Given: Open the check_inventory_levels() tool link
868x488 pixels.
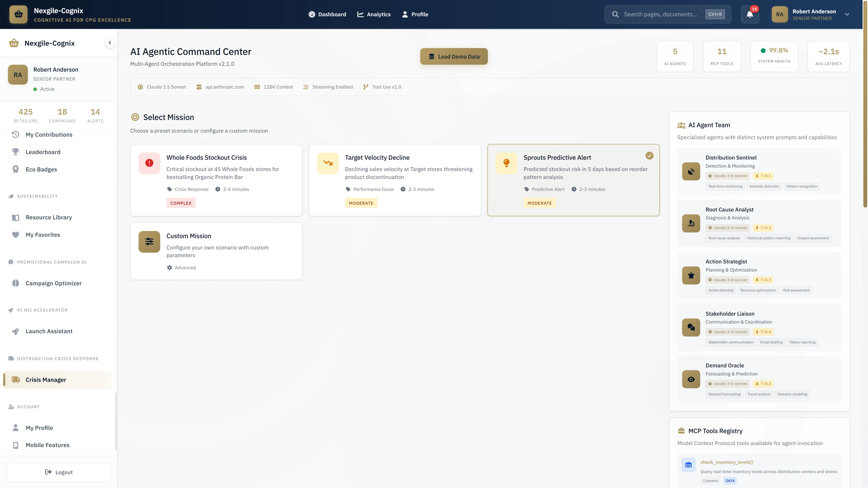Looking at the screenshot, I should [x=727, y=462].
